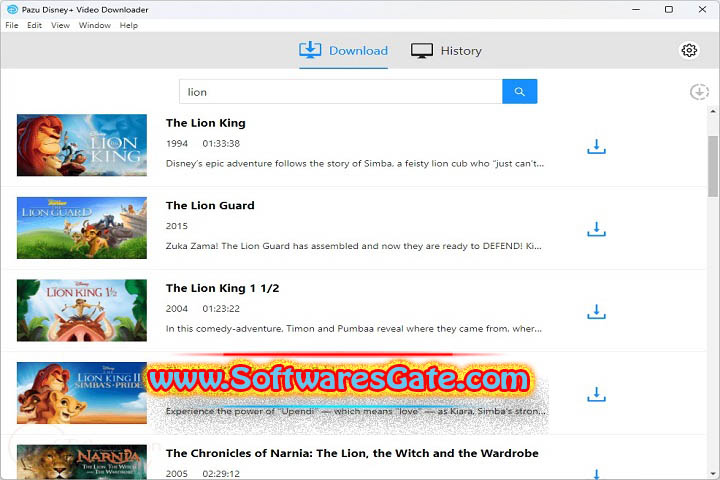Click the Simba description for The Lion King

pyautogui.click(x=354, y=164)
